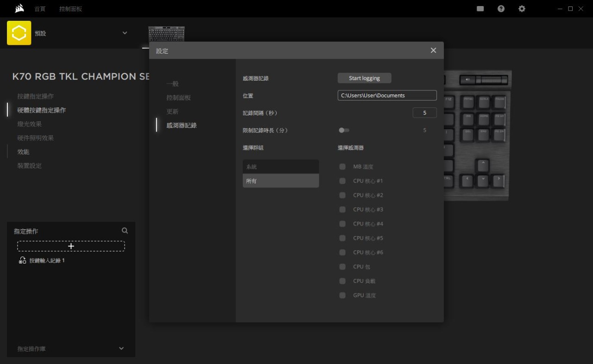Screen dimensions: 593x364
Task: Select the K70 keyboard device thumbnail
Action: tap(166, 34)
